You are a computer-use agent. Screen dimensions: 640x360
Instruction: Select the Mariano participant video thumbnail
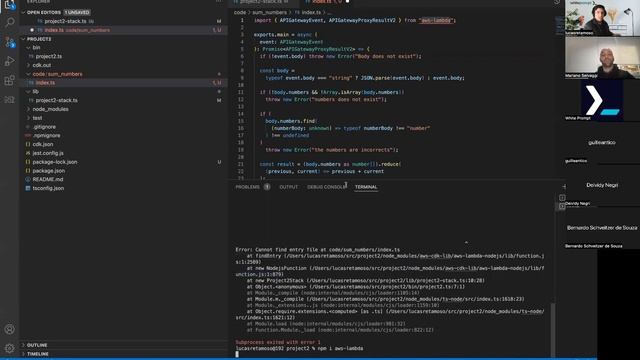point(602,57)
